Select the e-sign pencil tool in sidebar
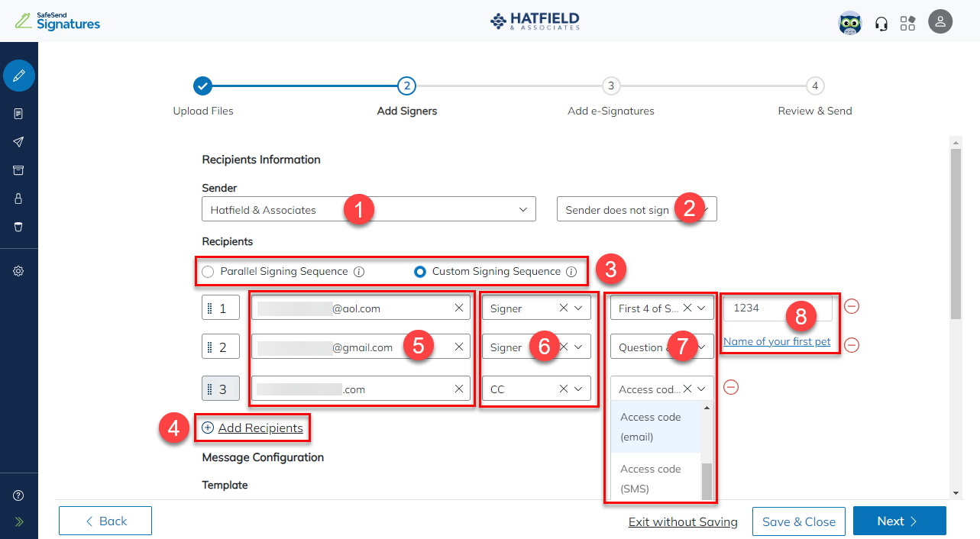 (18, 76)
